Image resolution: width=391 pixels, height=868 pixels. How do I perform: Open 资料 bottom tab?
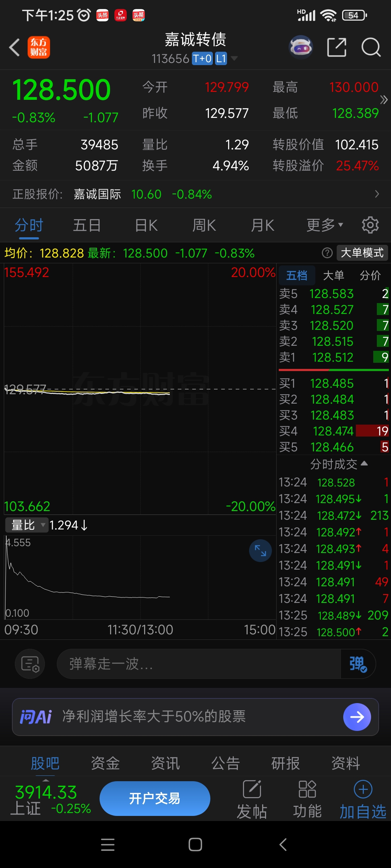[346, 763]
